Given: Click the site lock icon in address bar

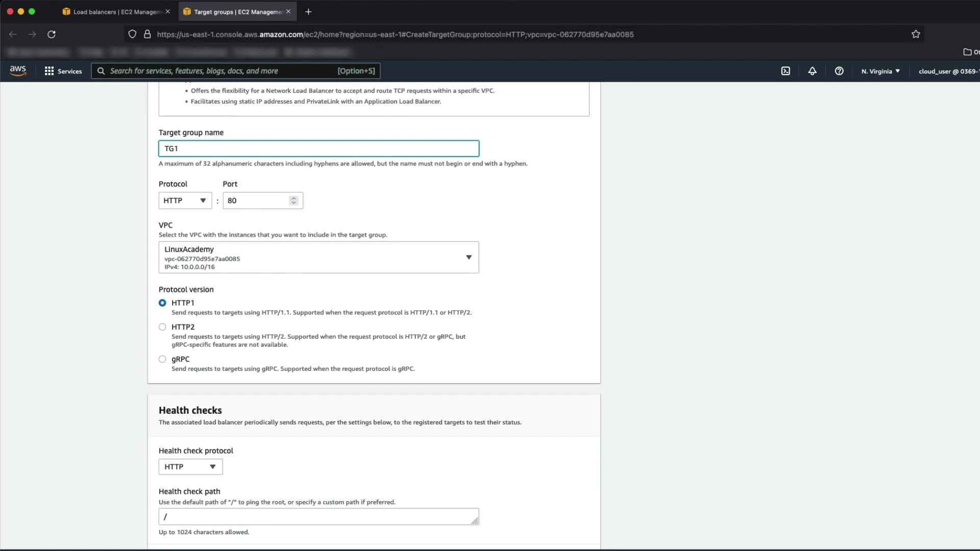Looking at the screenshot, I should tap(148, 34).
